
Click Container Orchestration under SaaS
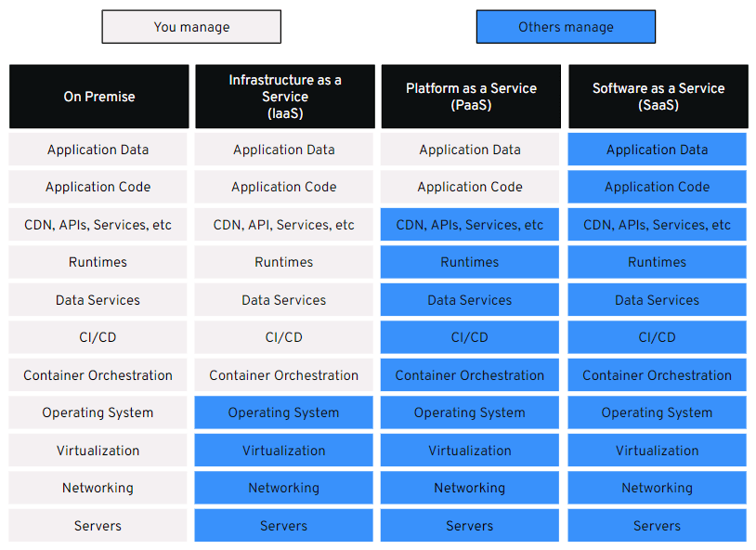[x=658, y=374]
